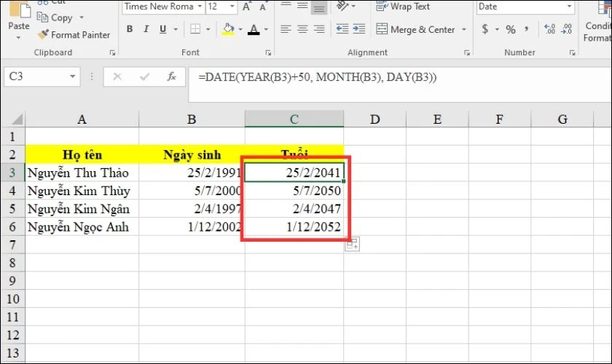The image size is (612, 364).
Task: Decrease font size with the small A icon
Action: pyautogui.click(x=263, y=7)
